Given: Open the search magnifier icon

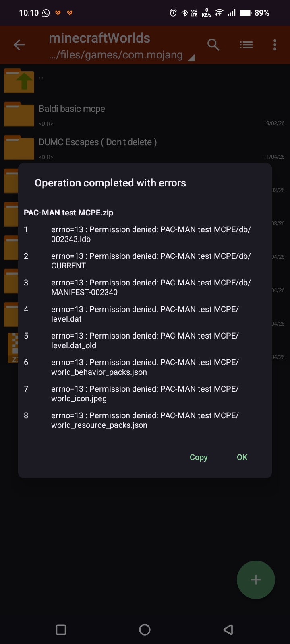Looking at the screenshot, I should [x=213, y=45].
